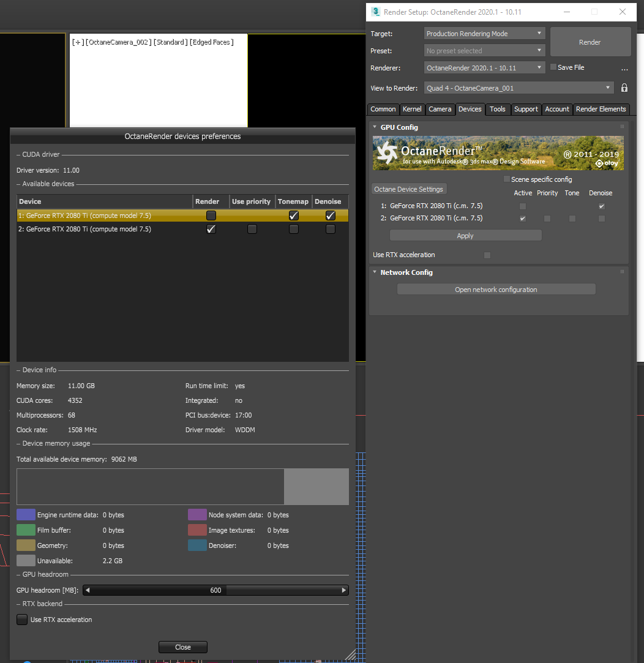
Task: Click the left arrow of GPU headroom slider
Action: click(x=88, y=590)
